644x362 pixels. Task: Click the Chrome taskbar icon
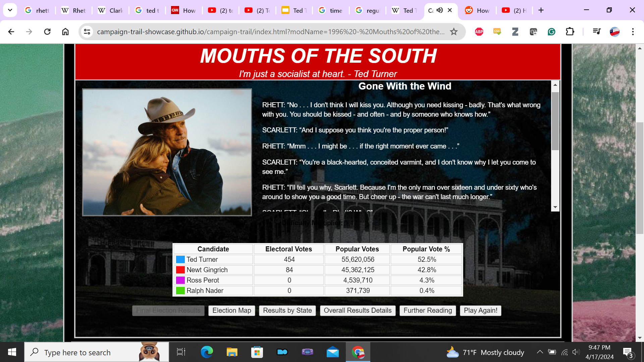click(358, 352)
